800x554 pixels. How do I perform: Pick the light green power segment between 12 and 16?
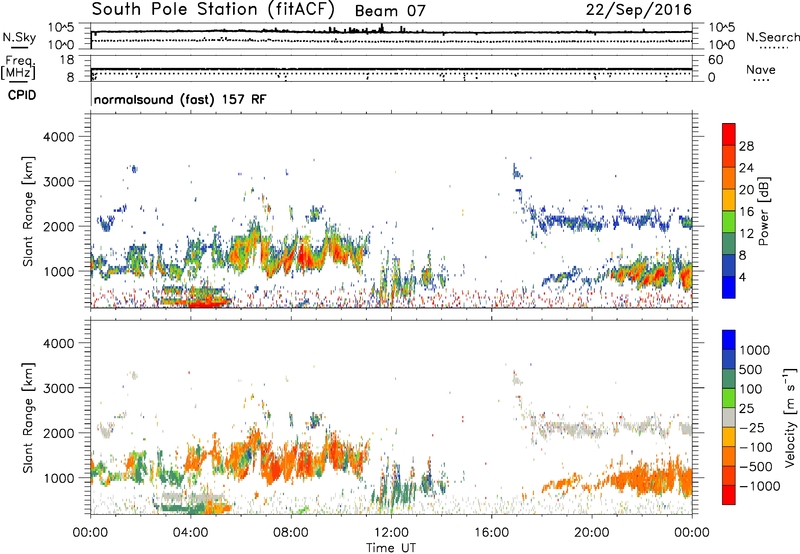pos(729,222)
